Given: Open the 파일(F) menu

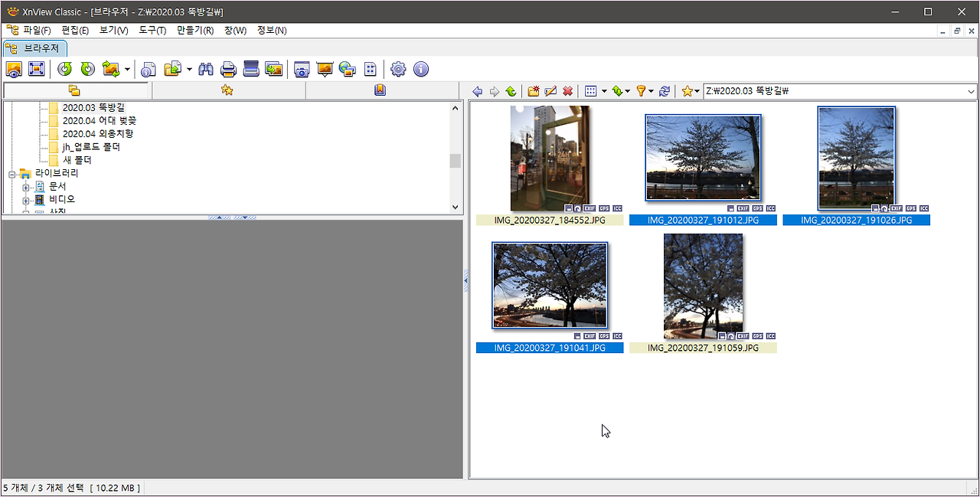Looking at the screenshot, I should tap(36, 31).
